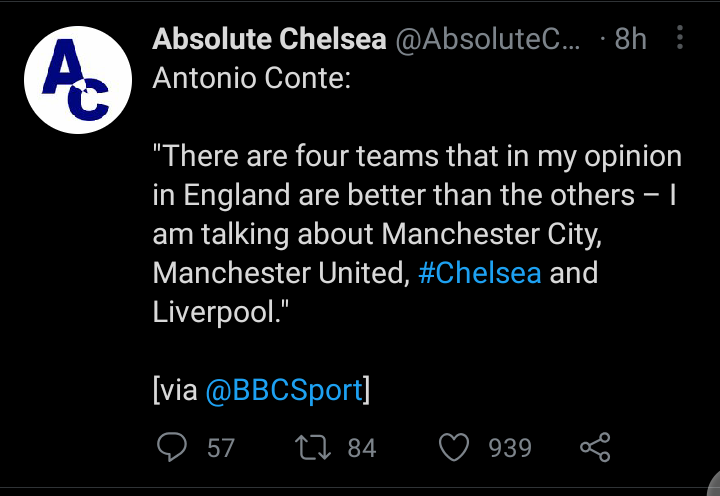Share the tweet via share icon

tap(594, 447)
